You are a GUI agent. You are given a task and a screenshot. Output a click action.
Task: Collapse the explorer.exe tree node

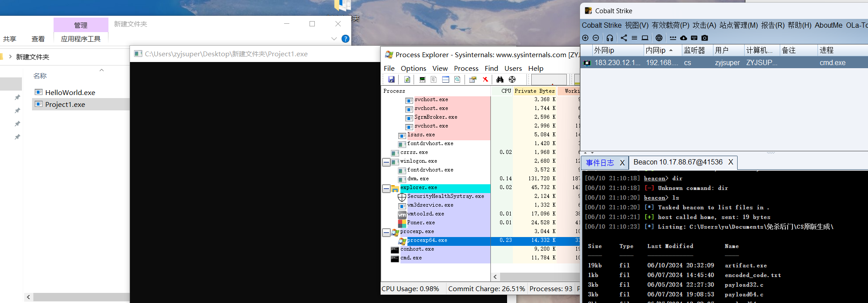pyautogui.click(x=386, y=188)
